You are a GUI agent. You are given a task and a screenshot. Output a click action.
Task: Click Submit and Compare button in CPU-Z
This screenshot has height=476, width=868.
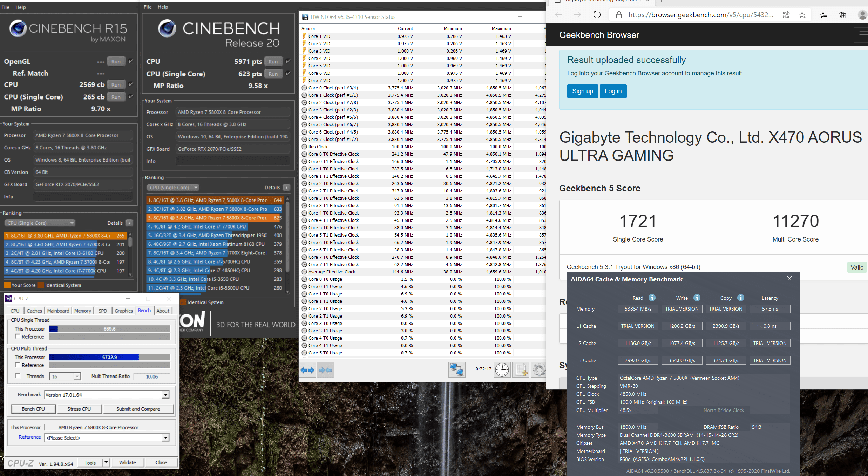[138, 409]
